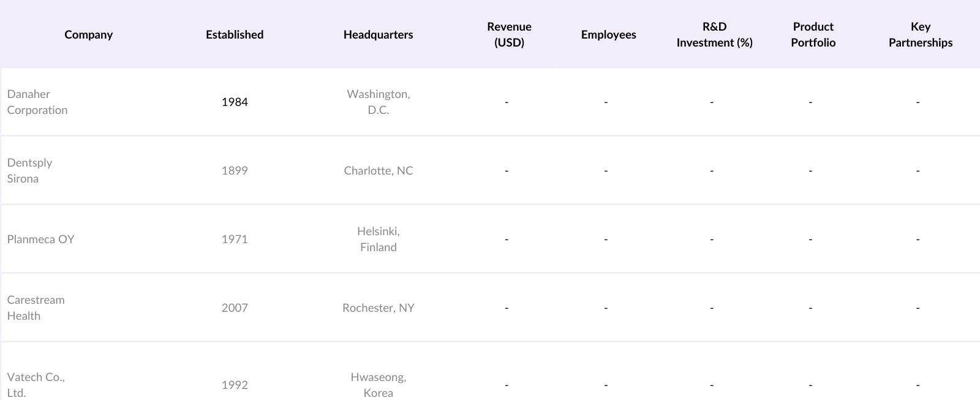Image resolution: width=980 pixels, height=400 pixels.
Task: Click the 1984 established year cell
Action: click(235, 102)
